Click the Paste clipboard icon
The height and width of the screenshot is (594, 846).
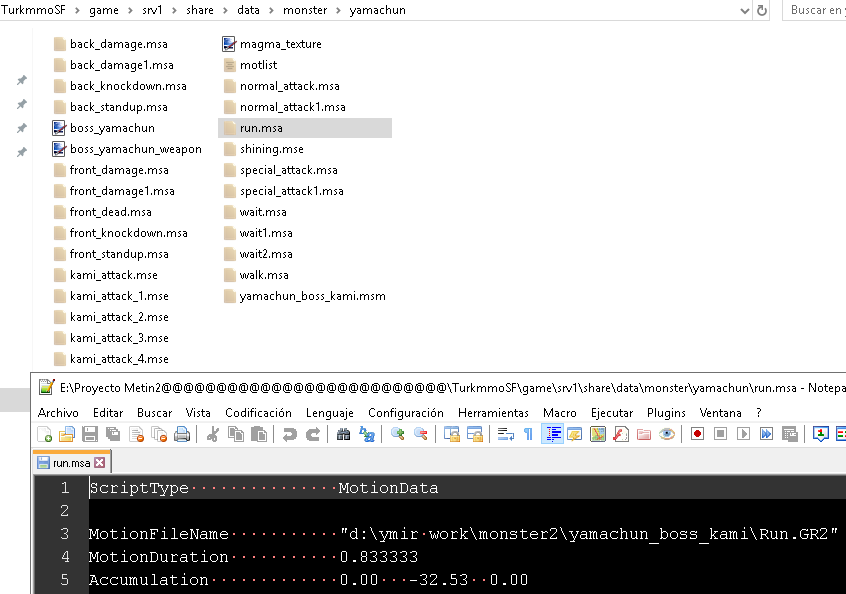(x=259, y=434)
